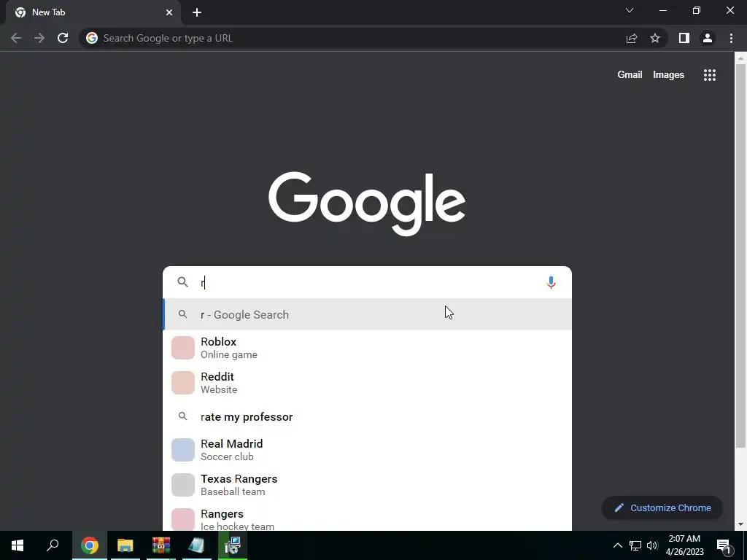This screenshot has width=747, height=560.
Task: Open the volume tray icon
Action: (652, 545)
